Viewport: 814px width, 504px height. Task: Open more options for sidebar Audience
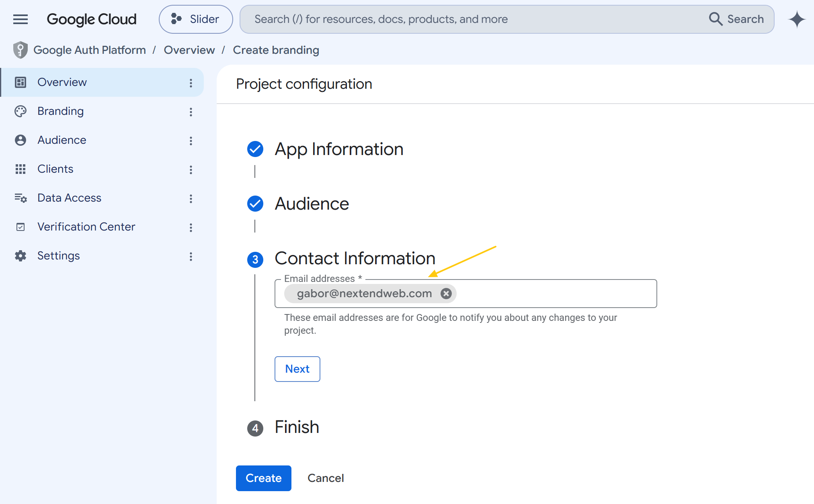(191, 141)
